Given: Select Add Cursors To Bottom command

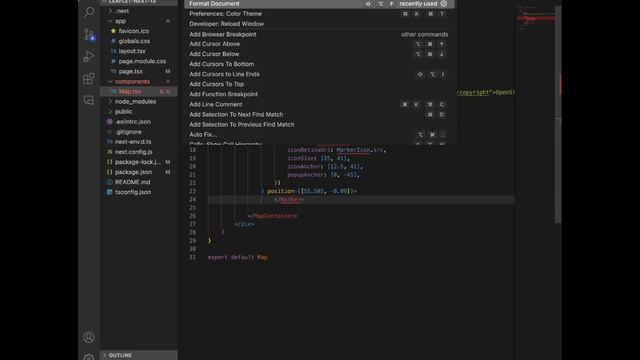Looking at the screenshot, I should [x=319, y=64].
